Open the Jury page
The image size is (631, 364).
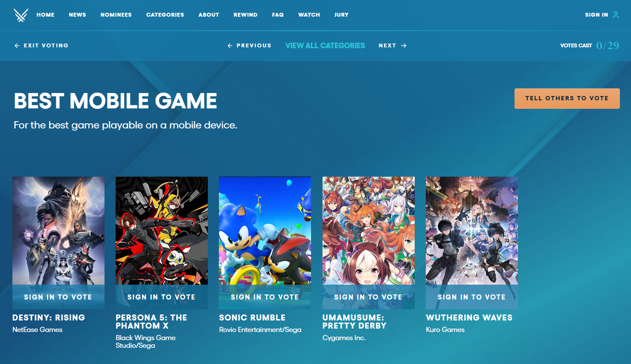point(341,15)
